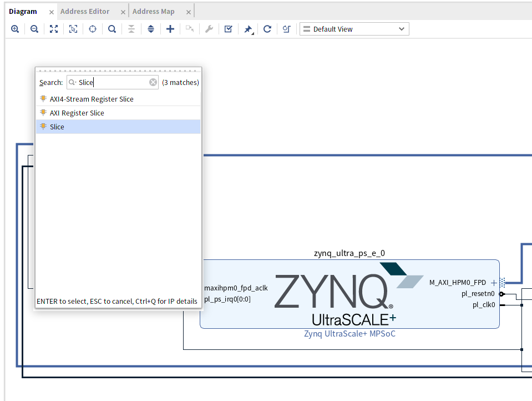Image resolution: width=532 pixels, height=401 pixels.
Task: Clear the Slice search text
Action: click(x=153, y=82)
